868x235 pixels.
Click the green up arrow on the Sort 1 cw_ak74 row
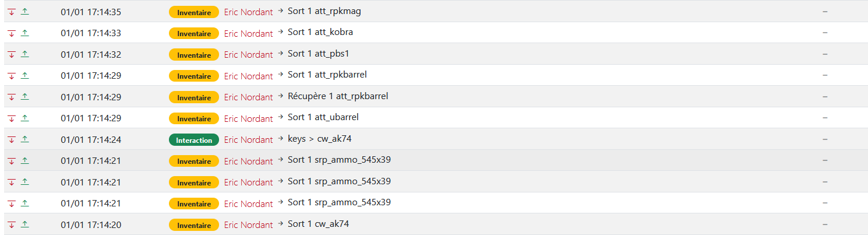[x=24, y=224]
